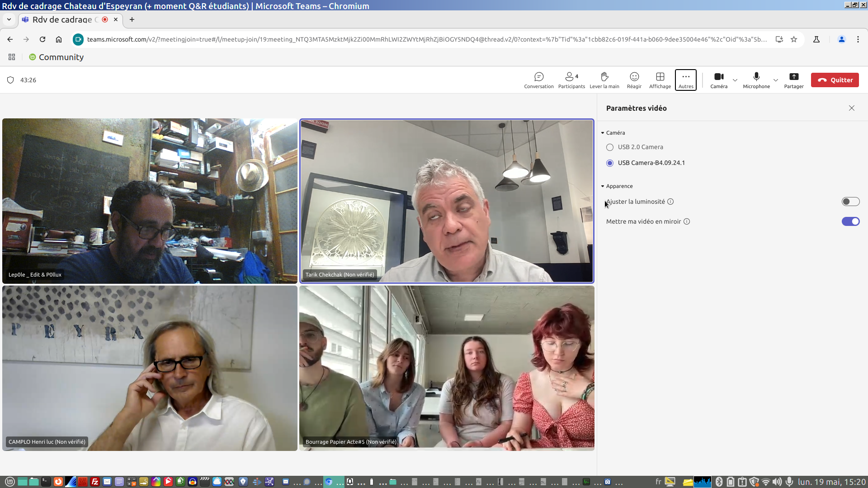Expand camera options chevron next to Caméra
Screen dimensions: 868x488
tap(735, 80)
